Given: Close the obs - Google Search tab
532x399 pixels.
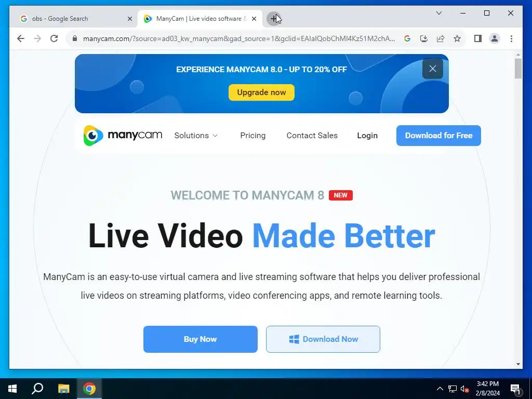Looking at the screenshot, I should pyautogui.click(x=129, y=19).
